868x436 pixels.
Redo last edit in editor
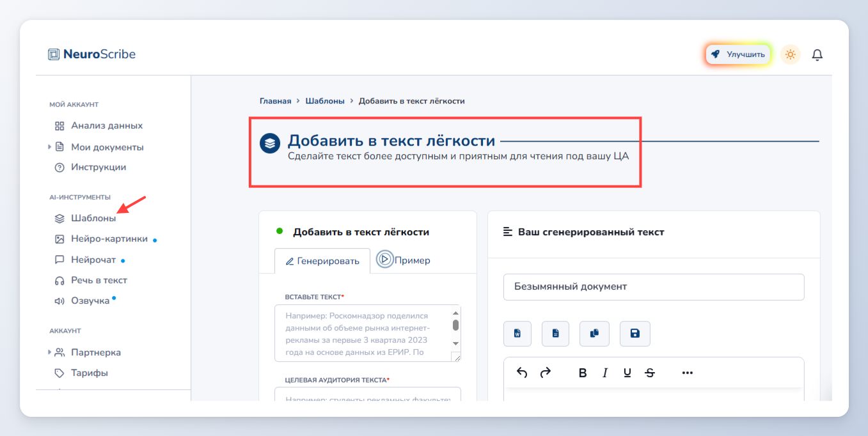pyautogui.click(x=545, y=373)
